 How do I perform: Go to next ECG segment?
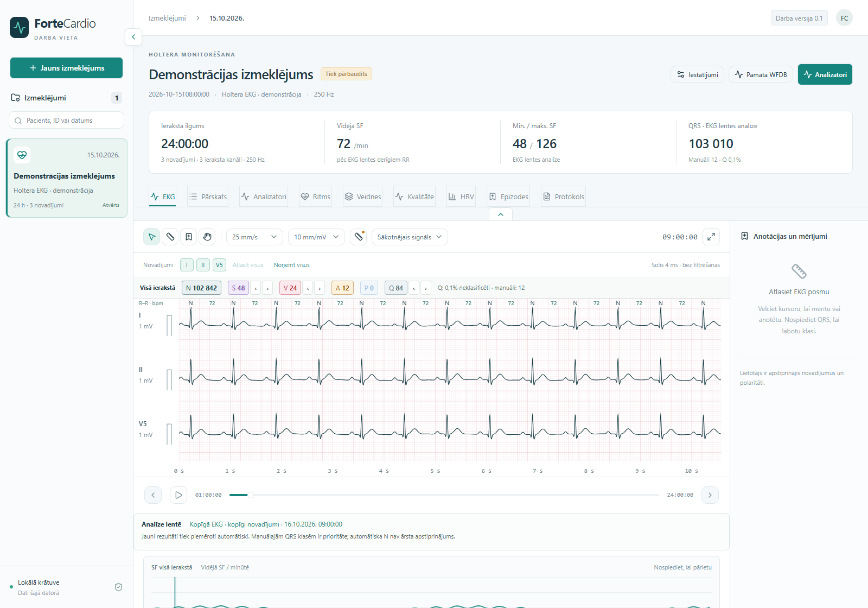710,495
